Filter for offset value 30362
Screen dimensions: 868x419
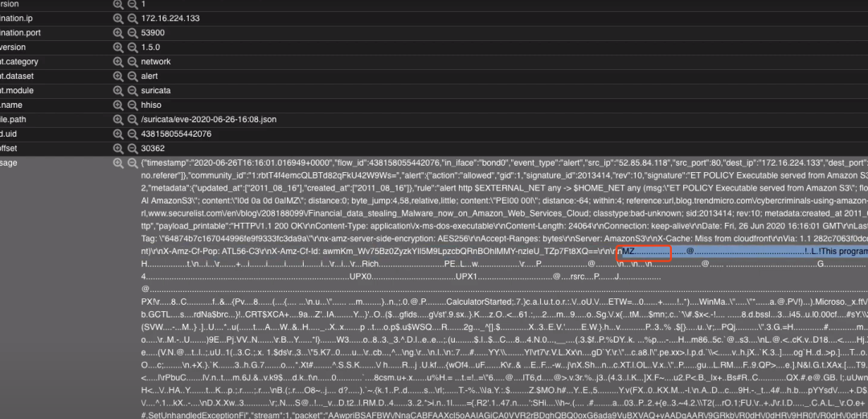click(118, 149)
